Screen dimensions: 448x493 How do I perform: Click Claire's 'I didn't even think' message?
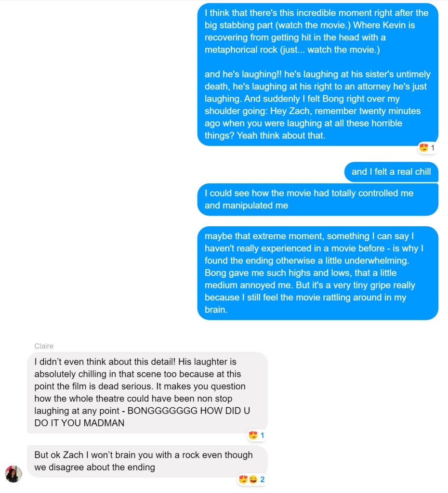pyautogui.click(x=147, y=392)
